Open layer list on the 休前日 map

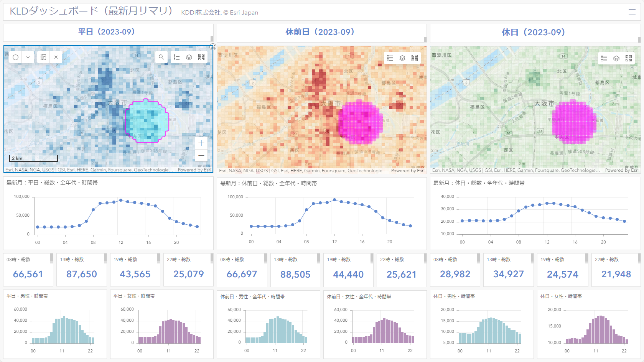(x=402, y=58)
